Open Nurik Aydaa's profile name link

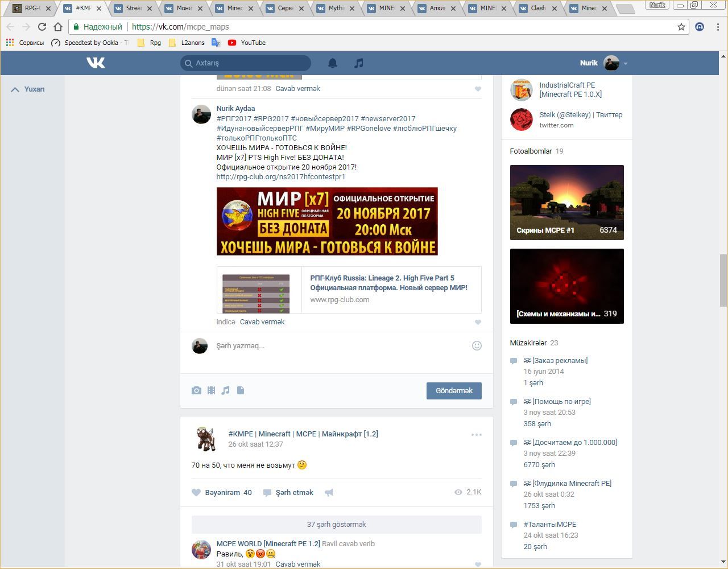tap(235, 109)
